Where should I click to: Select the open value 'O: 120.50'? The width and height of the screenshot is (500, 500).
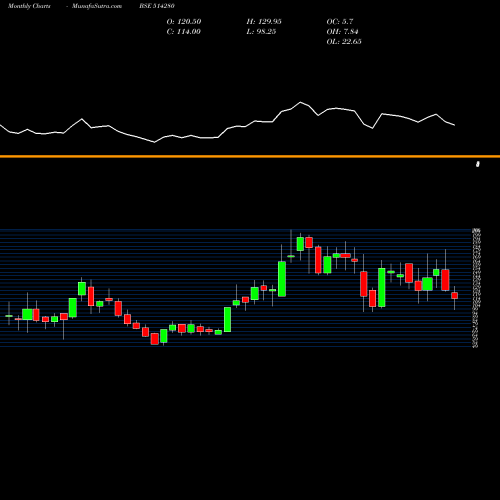[184, 22]
